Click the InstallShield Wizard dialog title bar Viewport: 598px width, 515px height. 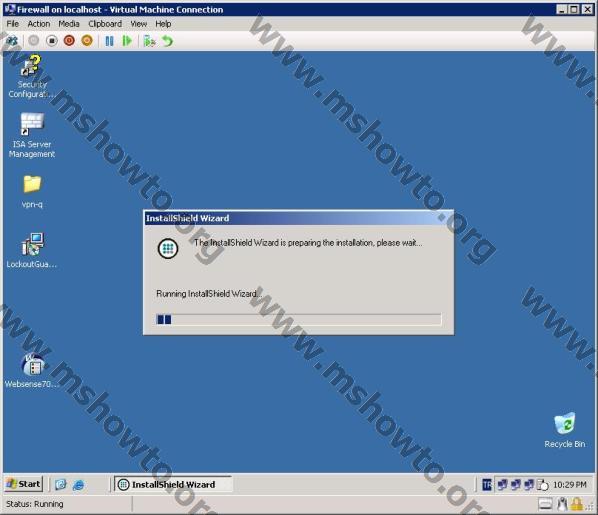coord(299,218)
